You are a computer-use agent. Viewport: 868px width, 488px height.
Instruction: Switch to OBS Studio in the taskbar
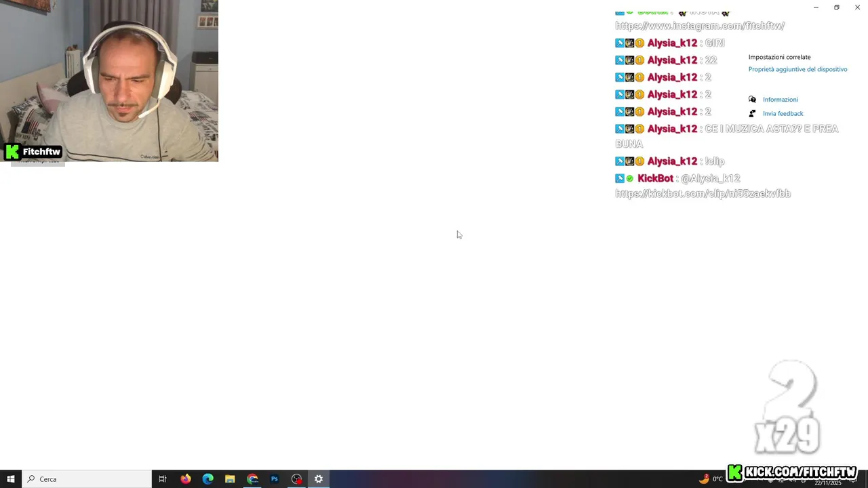[296, 479]
